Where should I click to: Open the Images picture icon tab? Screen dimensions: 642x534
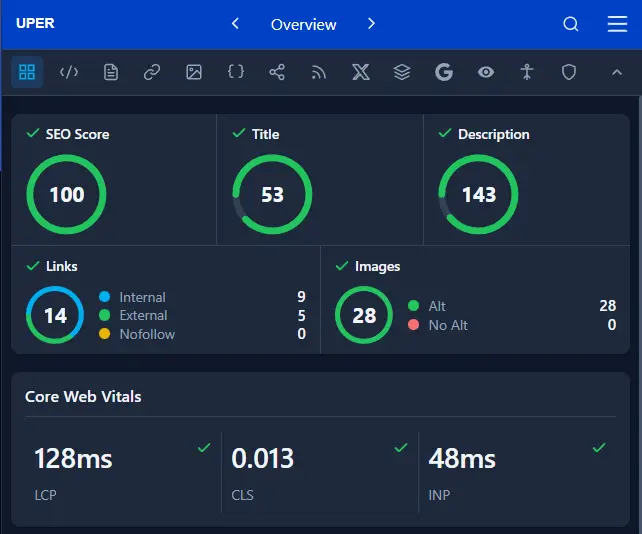[x=194, y=72]
